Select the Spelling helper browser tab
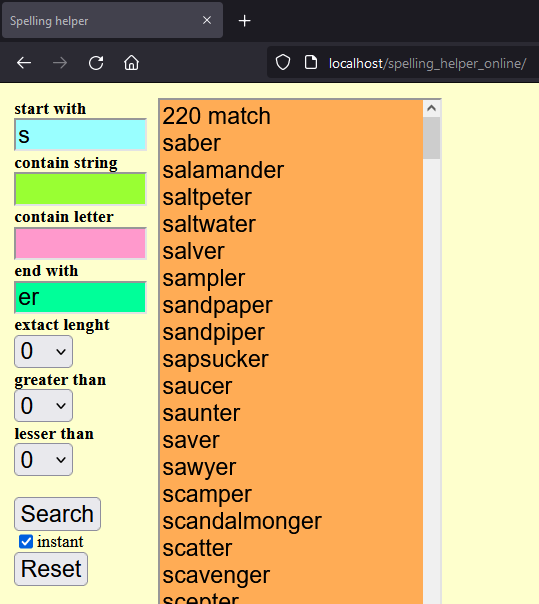 pos(113,20)
